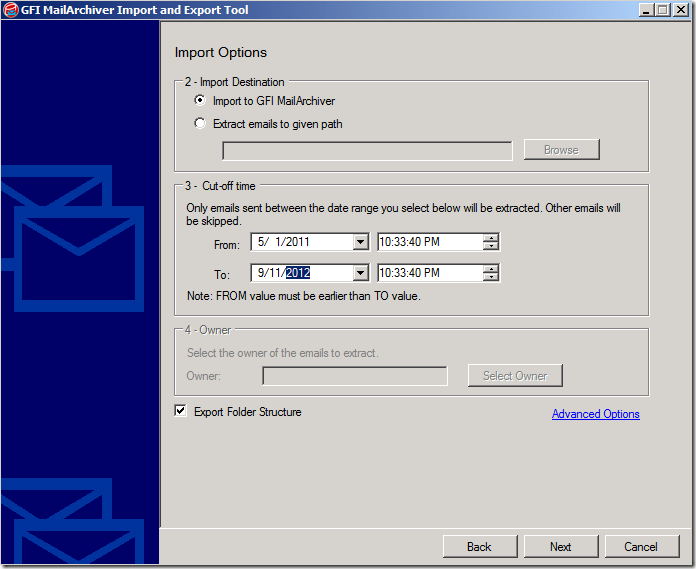The height and width of the screenshot is (569, 696).
Task: Click the '2 - Import Destination' group label
Action: point(235,82)
